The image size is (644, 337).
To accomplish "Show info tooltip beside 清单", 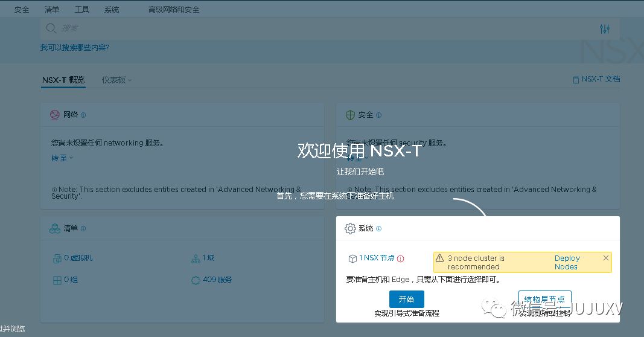I will point(83,228).
